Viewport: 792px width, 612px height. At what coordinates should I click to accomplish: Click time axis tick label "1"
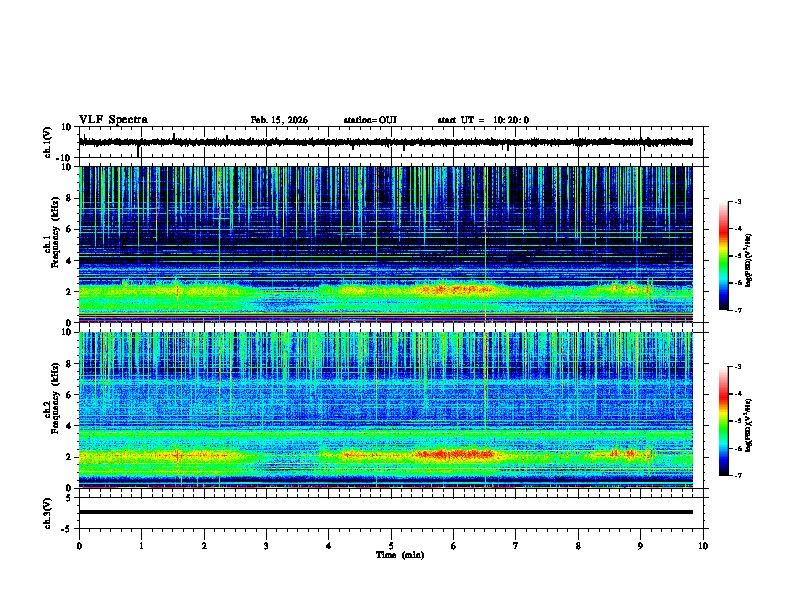click(x=141, y=546)
